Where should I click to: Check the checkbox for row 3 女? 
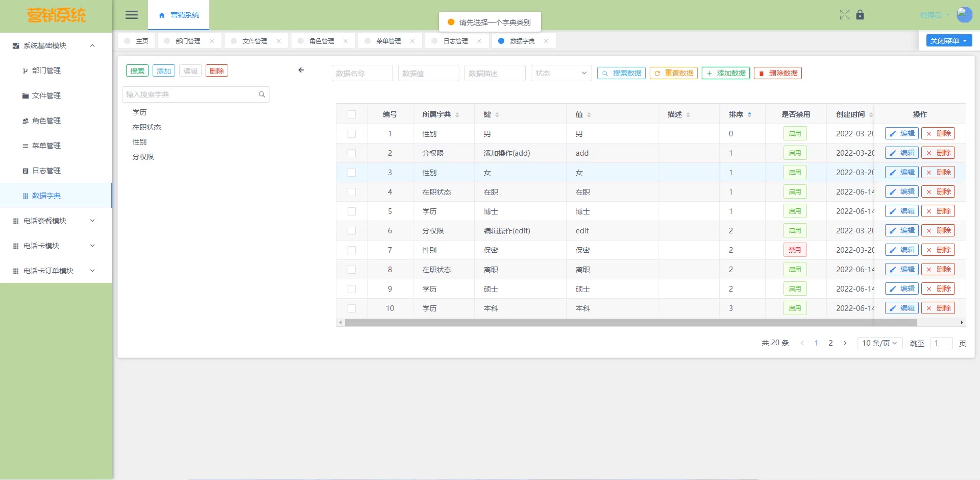[352, 173]
